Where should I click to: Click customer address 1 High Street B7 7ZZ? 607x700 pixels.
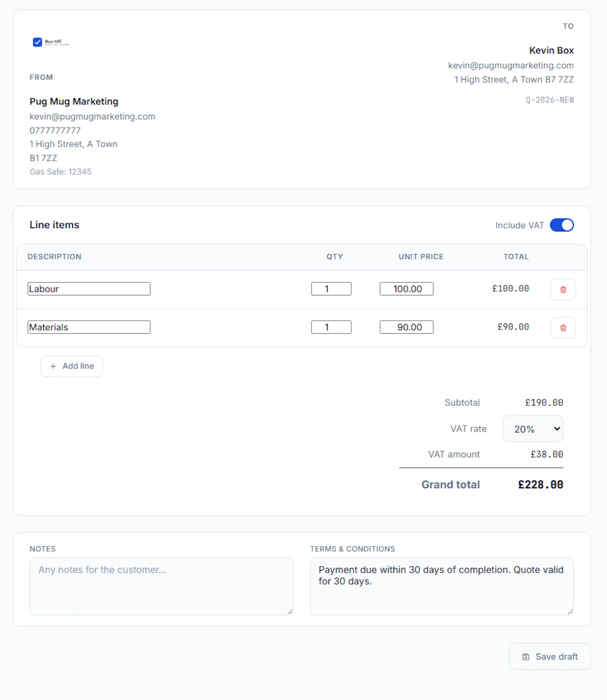[514, 80]
